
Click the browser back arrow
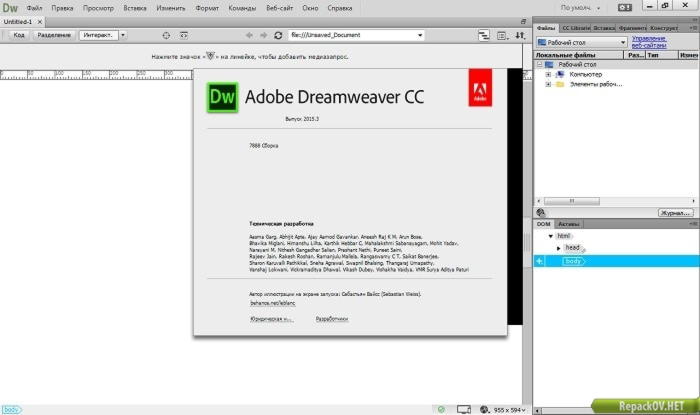coord(249,35)
